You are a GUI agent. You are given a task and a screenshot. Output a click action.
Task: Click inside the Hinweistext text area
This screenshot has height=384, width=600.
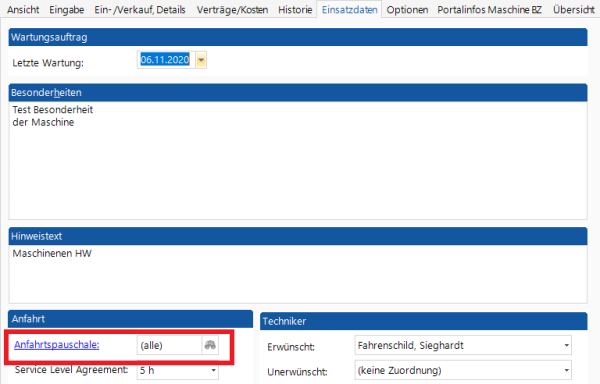point(298,273)
